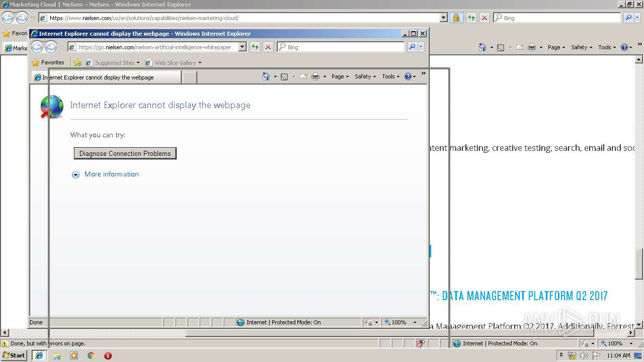
Task: Open Safety menu in front window
Action: pos(365,76)
